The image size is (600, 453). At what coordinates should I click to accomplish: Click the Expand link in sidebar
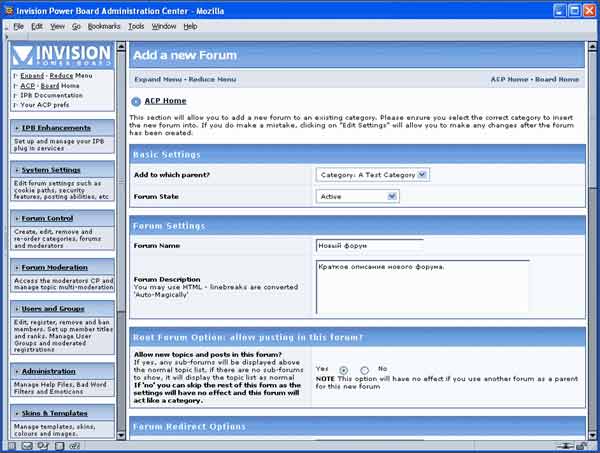[x=32, y=76]
